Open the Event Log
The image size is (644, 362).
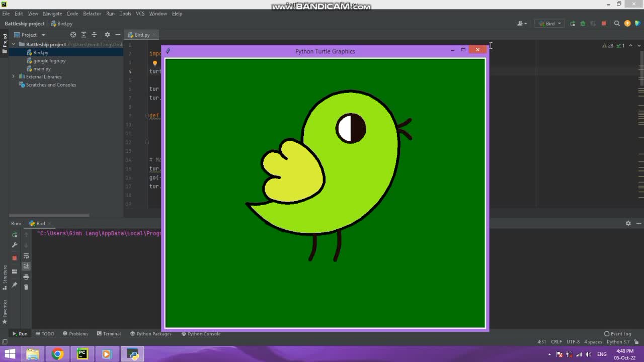(617, 334)
